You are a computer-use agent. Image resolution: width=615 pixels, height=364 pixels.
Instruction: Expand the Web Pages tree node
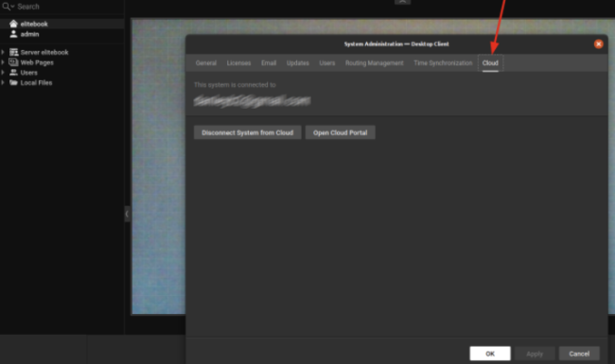click(x=3, y=62)
